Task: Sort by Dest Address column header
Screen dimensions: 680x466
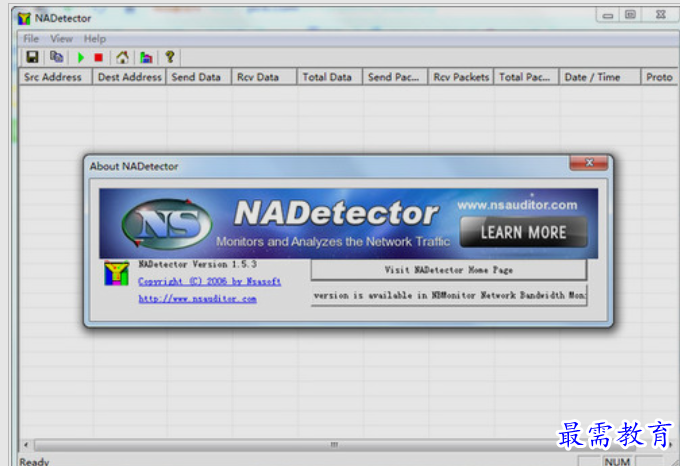Action: 129,77
